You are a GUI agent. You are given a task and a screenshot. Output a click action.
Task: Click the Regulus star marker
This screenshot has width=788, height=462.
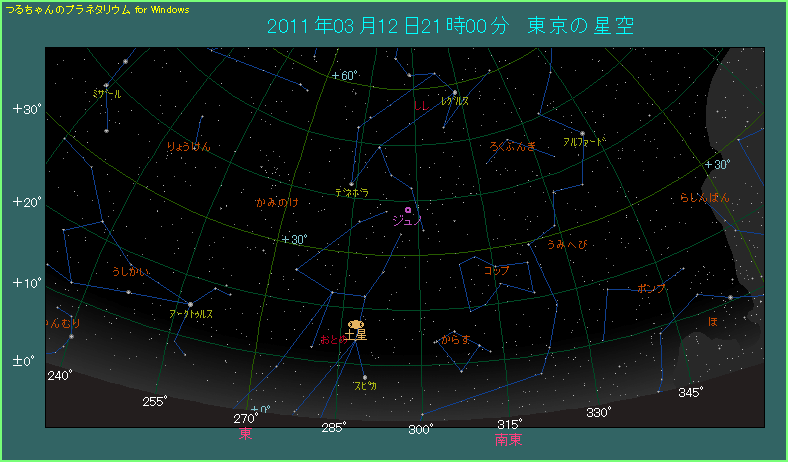pos(455,92)
